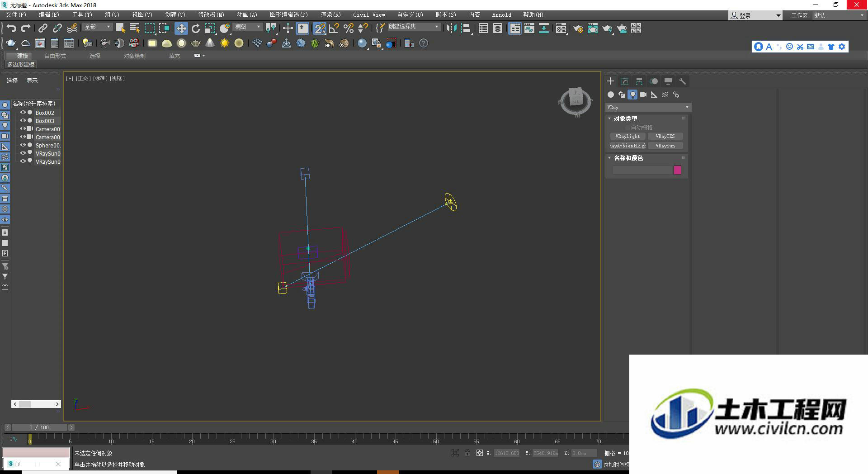Screen dimensions: 868x474
Task: Open the 文件(F) menu
Action: click(x=16, y=15)
